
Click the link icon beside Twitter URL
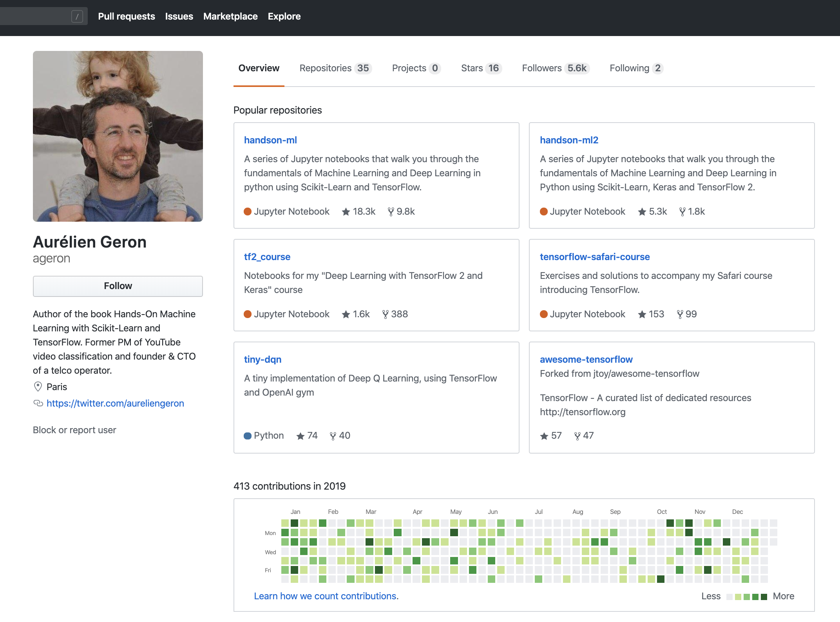38,403
